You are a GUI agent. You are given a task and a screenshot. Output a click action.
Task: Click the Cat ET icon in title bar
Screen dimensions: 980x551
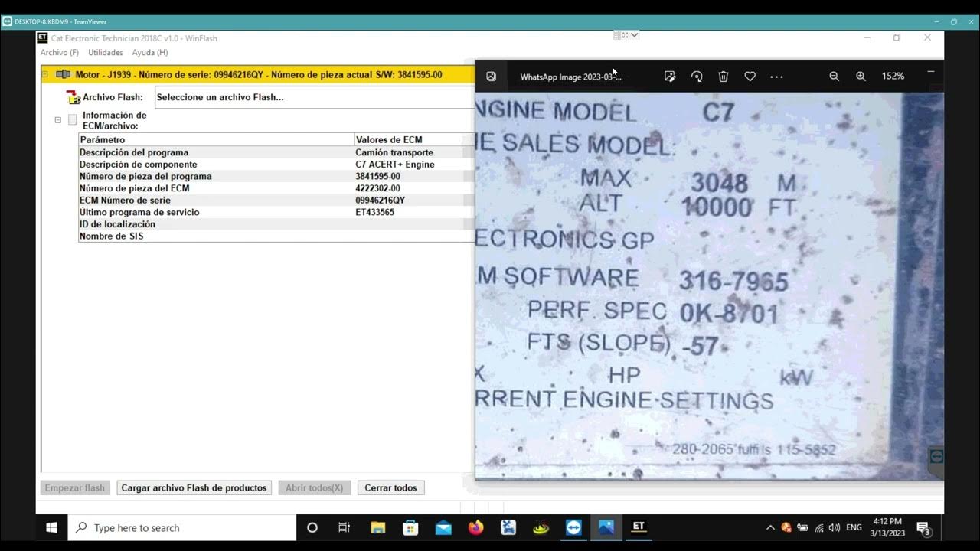[43, 37]
